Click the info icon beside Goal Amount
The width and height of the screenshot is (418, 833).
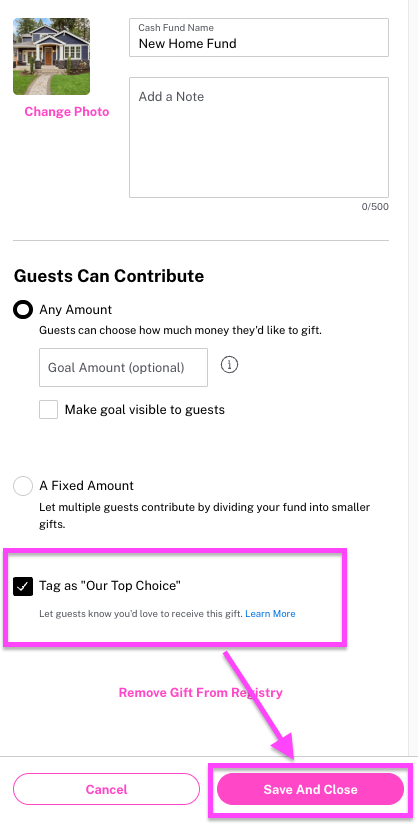pos(229,365)
